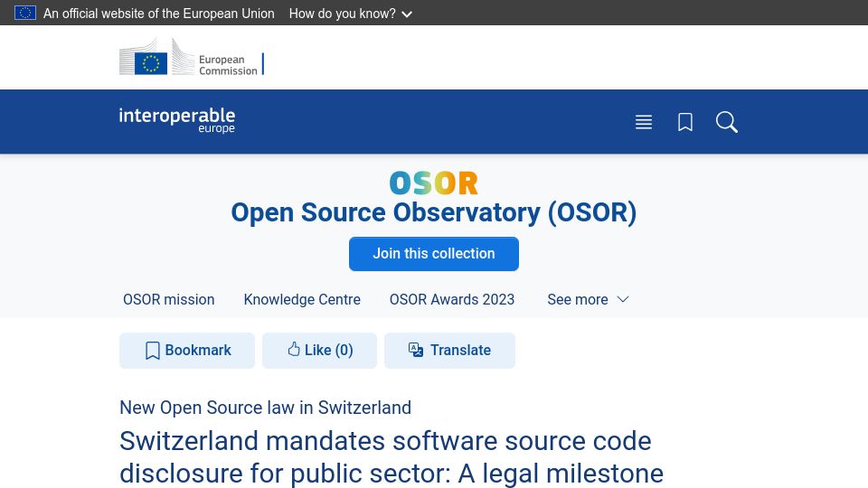Open the European Commission logo link
The height and width of the screenshot is (488, 868).
coord(192,56)
